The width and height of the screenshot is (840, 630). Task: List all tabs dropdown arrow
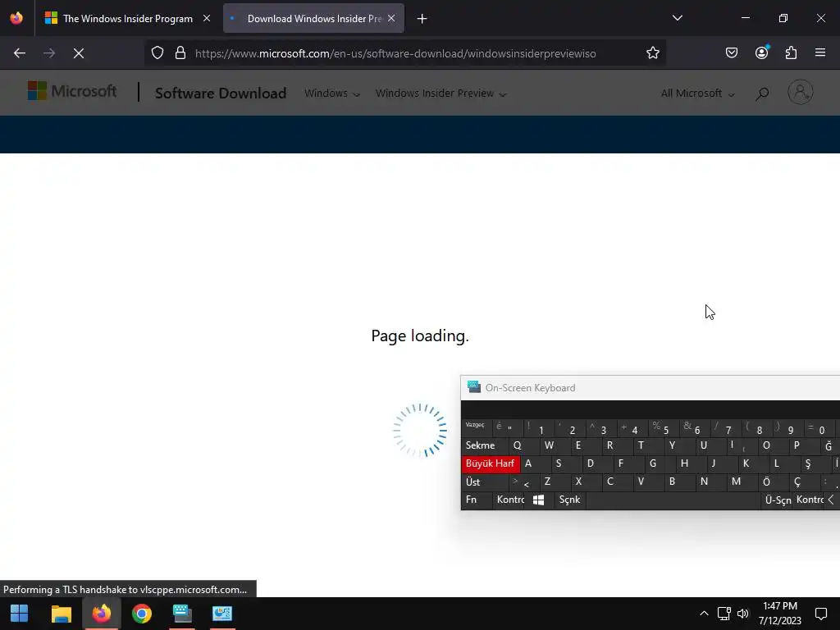pyautogui.click(x=677, y=18)
